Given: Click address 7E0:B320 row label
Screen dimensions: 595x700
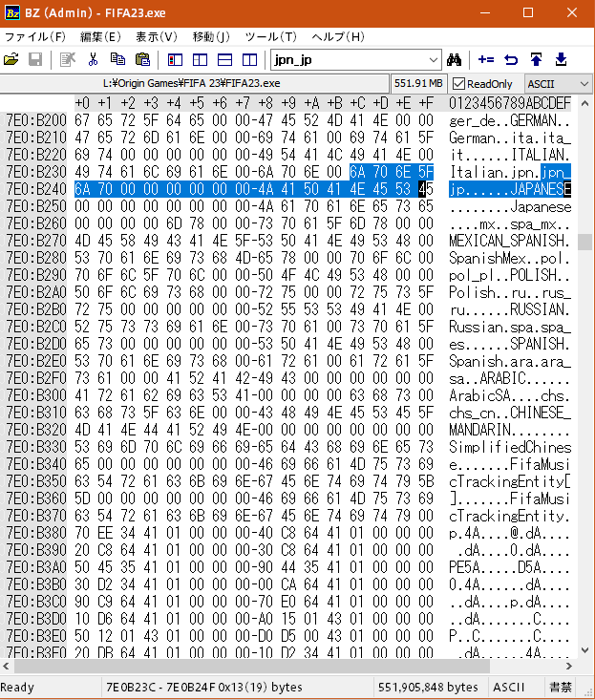Looking at the screenshot, I should tap(36, 430).
